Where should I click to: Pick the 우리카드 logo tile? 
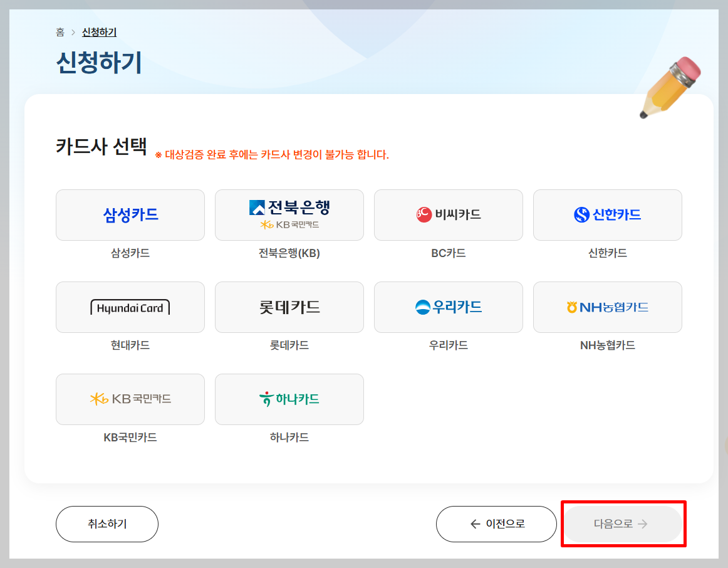[449, 307]
